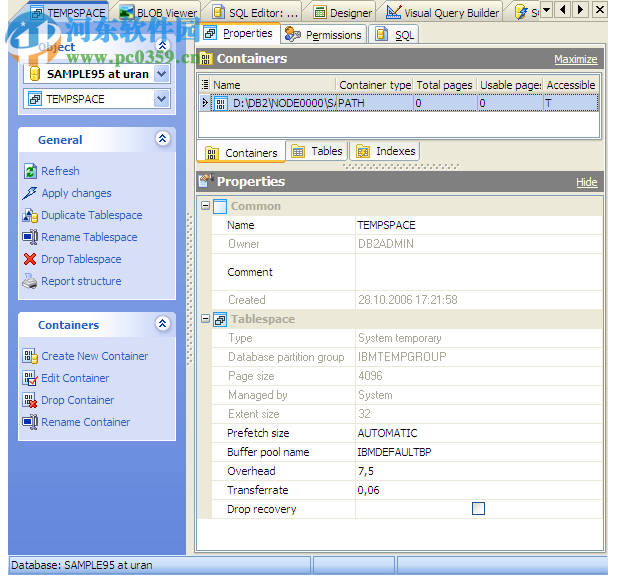Click the Common category icon

tap(220, 206)
